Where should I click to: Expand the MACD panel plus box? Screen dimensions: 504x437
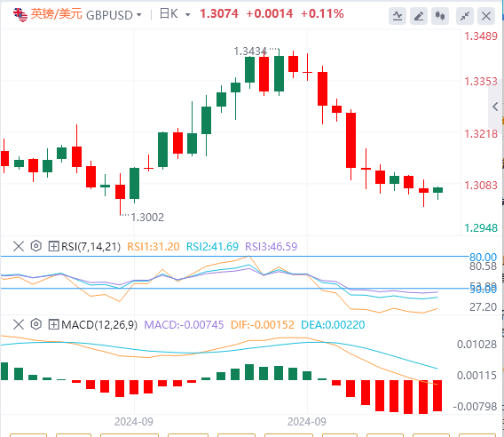(53, 324)
